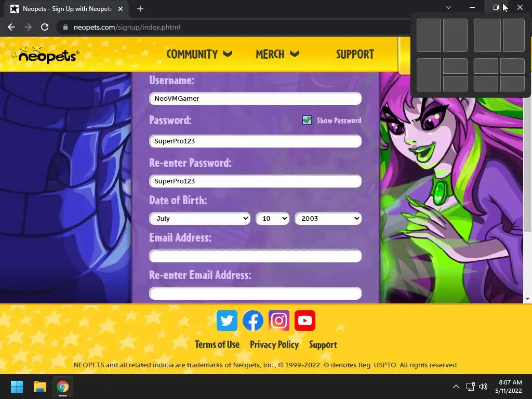Open the Terms of Use link

[217, 345]
